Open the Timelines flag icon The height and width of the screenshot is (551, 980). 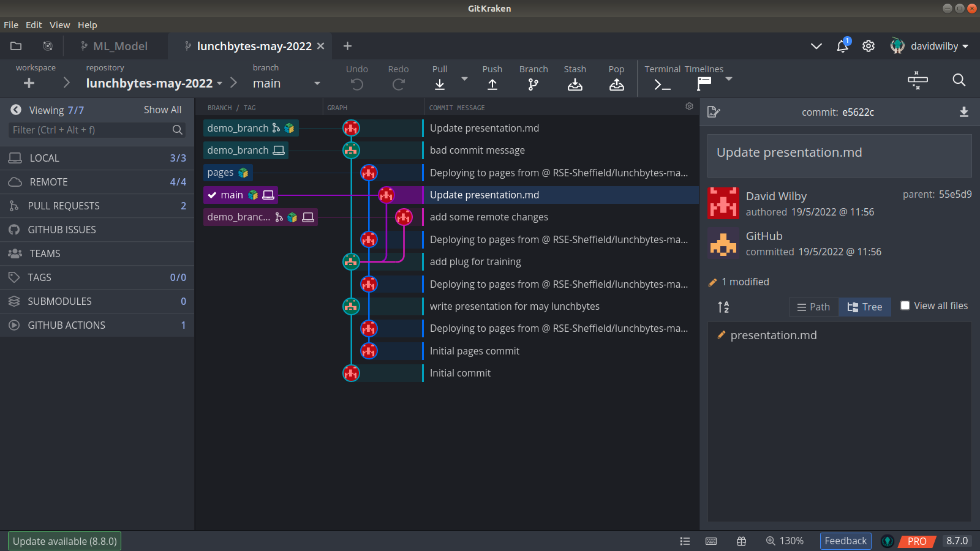pyautogui.click(x=704, y=83)
